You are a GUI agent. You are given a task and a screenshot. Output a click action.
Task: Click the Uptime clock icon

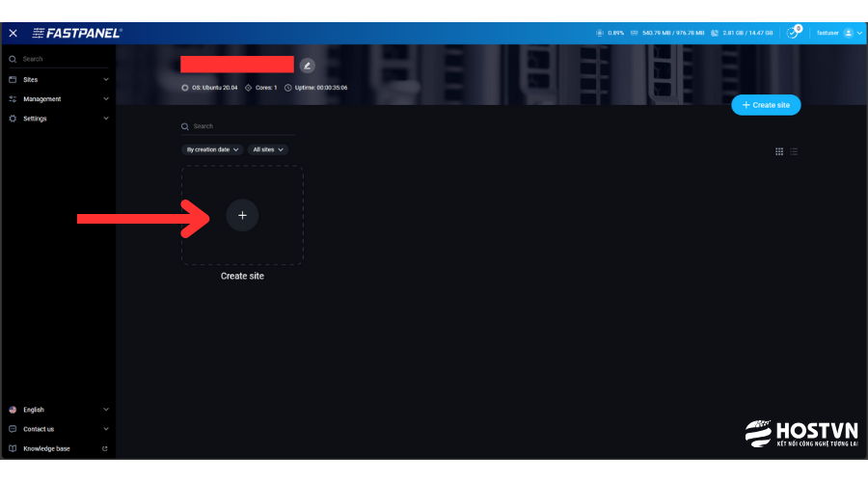[287, 88]
